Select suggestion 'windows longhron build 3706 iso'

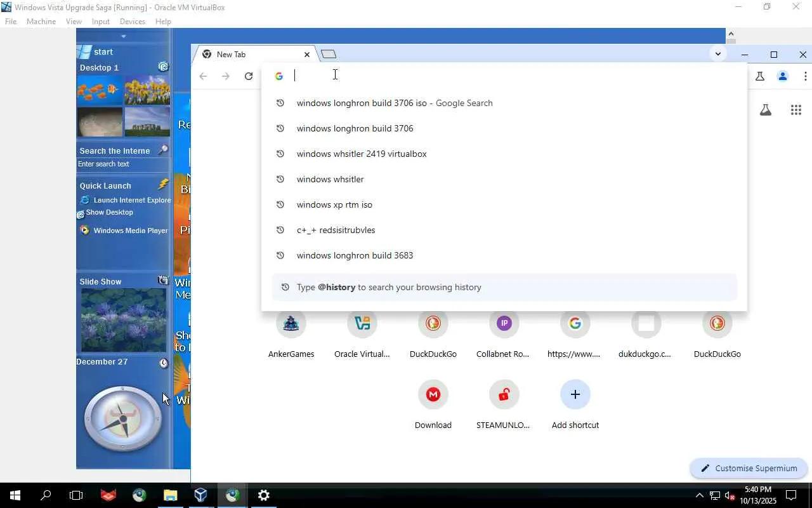click(504, 103)
